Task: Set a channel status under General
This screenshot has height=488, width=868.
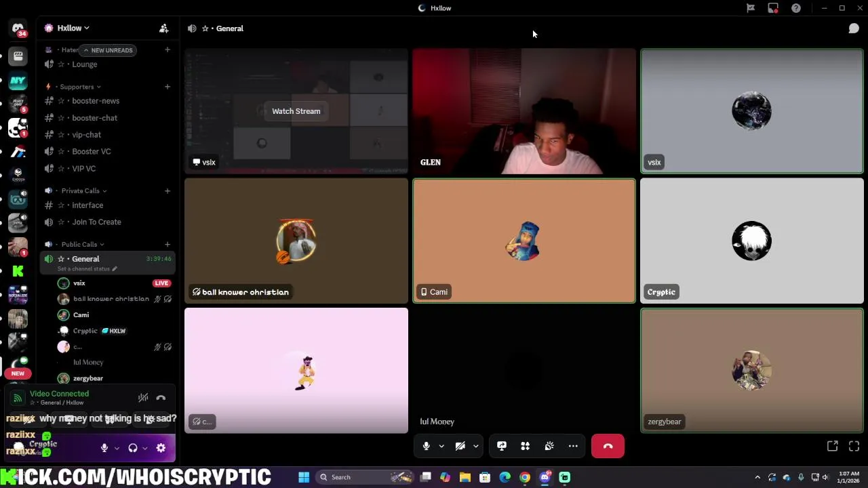Action: pyautogui.click(x=87, y=269)
